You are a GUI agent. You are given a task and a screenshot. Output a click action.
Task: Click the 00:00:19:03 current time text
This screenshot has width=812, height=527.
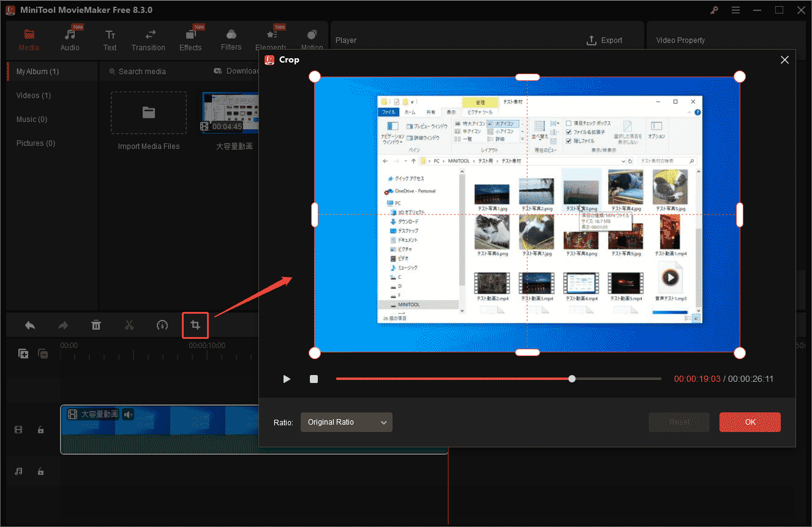(x=697, y=379)
